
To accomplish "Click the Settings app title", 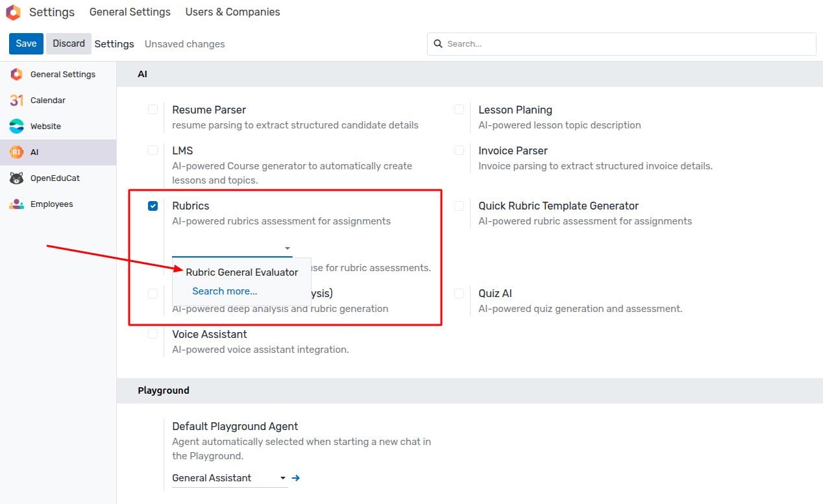I will tap(52, 12).
